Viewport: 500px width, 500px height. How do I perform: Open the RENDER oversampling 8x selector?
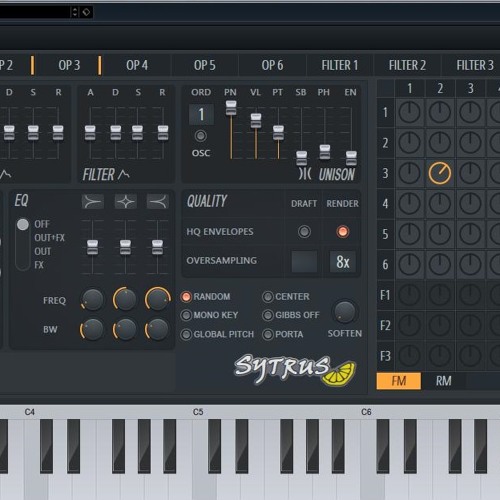(343, 262)
